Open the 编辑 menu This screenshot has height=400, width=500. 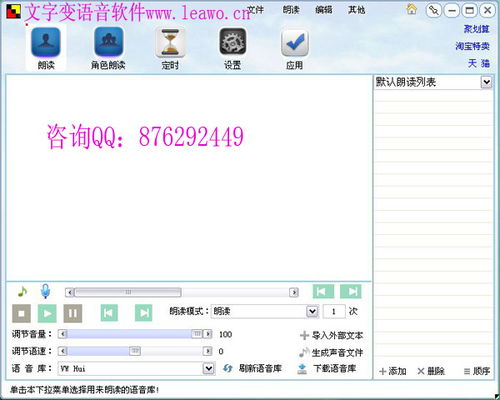tap(324, 10)
